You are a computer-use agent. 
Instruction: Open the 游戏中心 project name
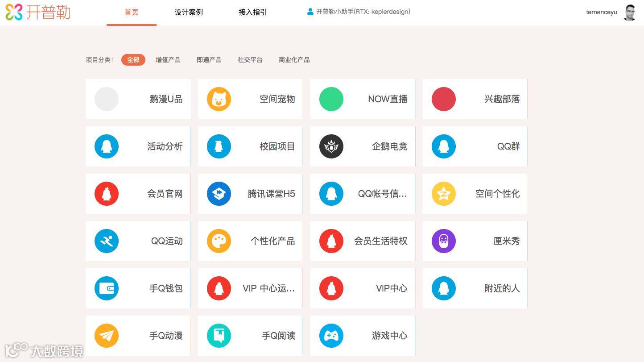pos(390,336)
